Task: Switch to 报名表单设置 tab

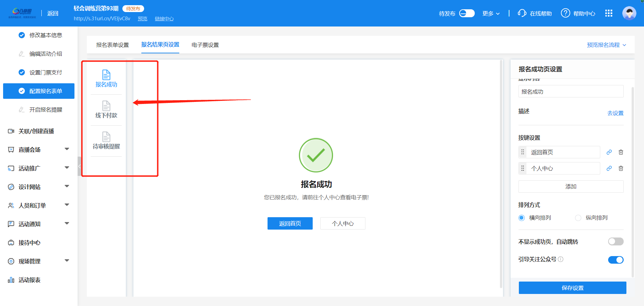Action: click(x=112, y=45)
